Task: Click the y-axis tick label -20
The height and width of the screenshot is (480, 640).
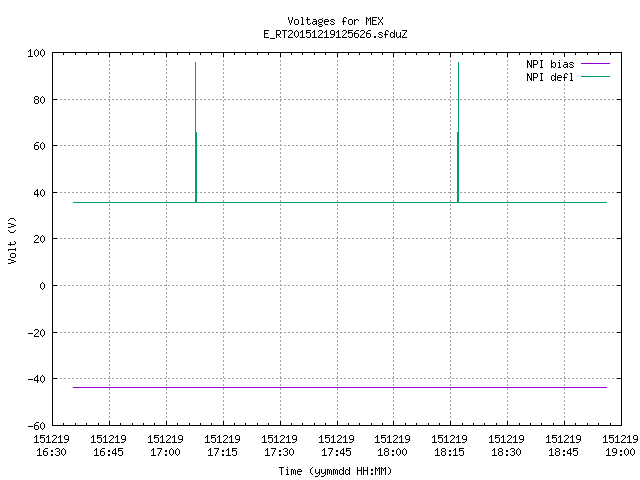Action: tap(36, 333)
